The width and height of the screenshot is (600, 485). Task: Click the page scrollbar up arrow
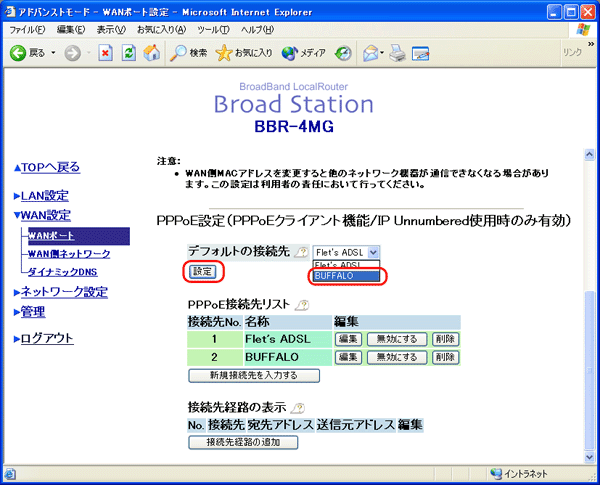point(589,154)
